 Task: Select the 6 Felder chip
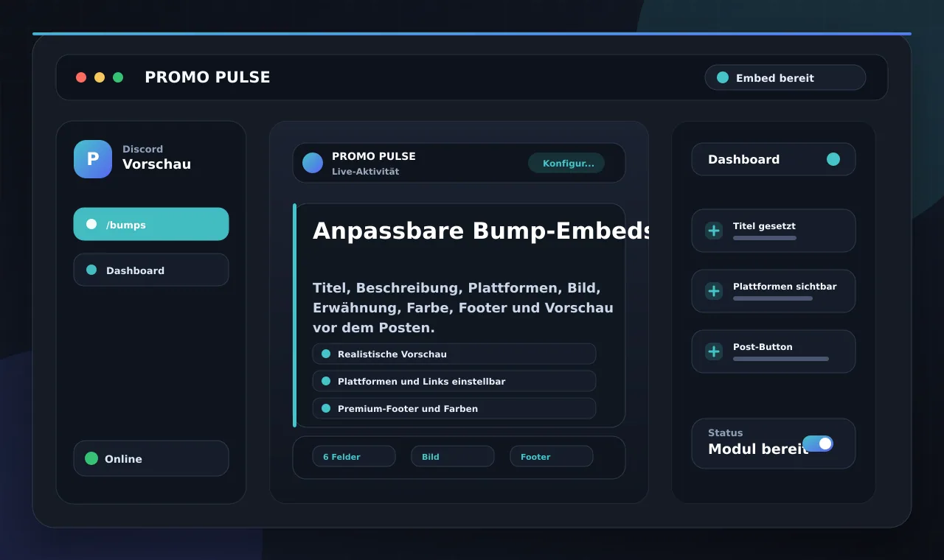pyautogui.click(x=354, y=457)
